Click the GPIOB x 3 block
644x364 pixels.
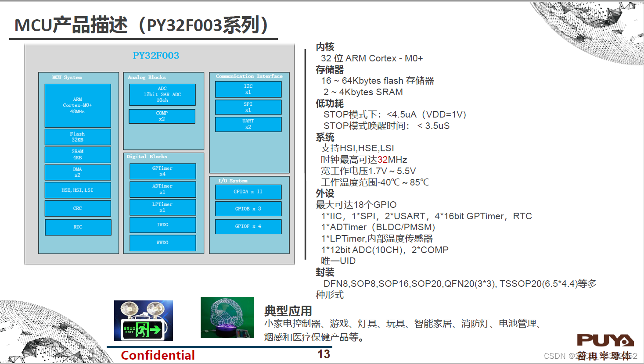pos(248,209)
